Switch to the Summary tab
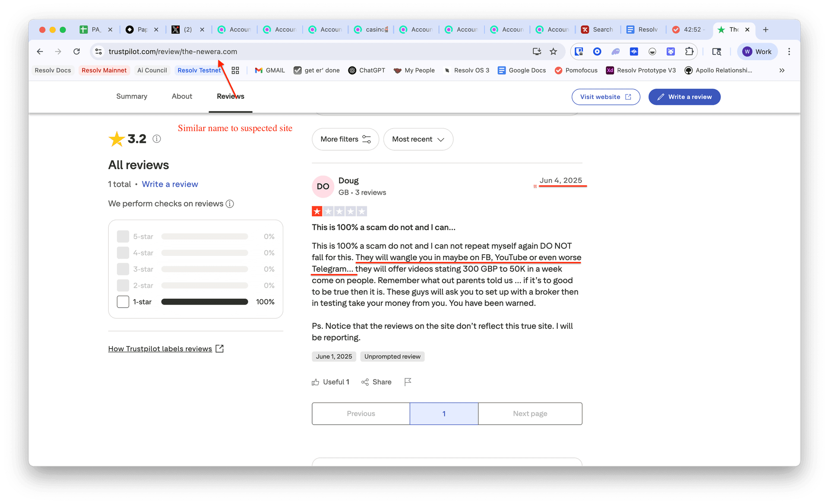 coord(132,96)
